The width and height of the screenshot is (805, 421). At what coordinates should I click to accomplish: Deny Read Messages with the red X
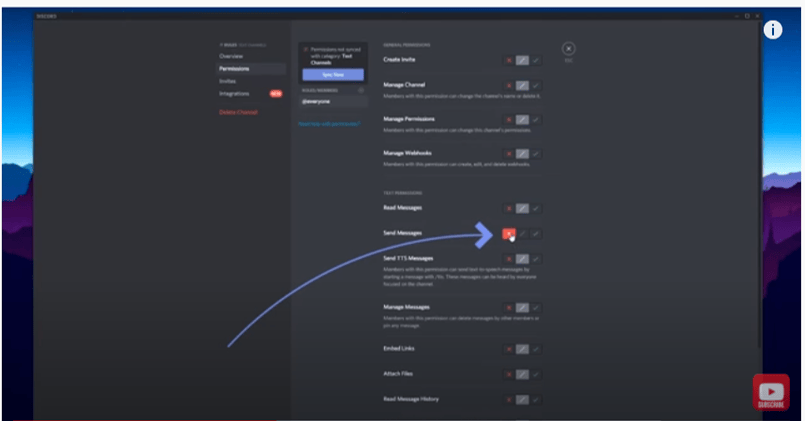[509, 208]
